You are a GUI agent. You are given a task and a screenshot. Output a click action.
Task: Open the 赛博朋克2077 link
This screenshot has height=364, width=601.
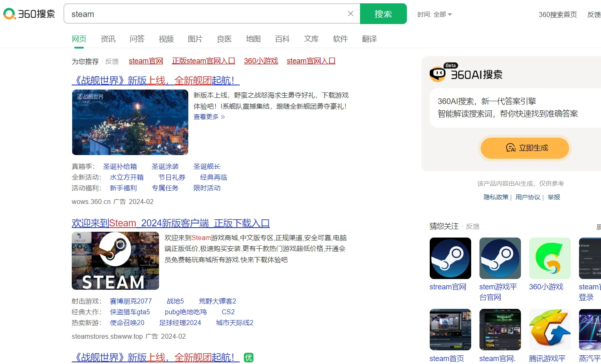(131, 301)
